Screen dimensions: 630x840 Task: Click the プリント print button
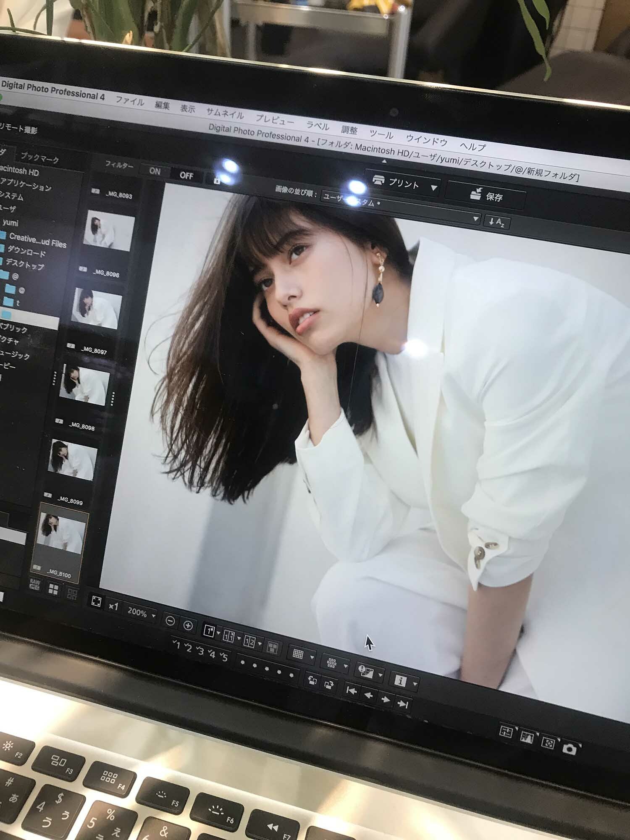[396, 183]
